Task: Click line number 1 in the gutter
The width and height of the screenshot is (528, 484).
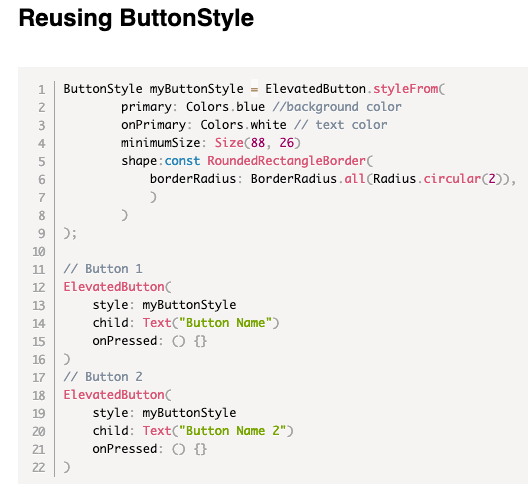Action: tap(42, 90)
